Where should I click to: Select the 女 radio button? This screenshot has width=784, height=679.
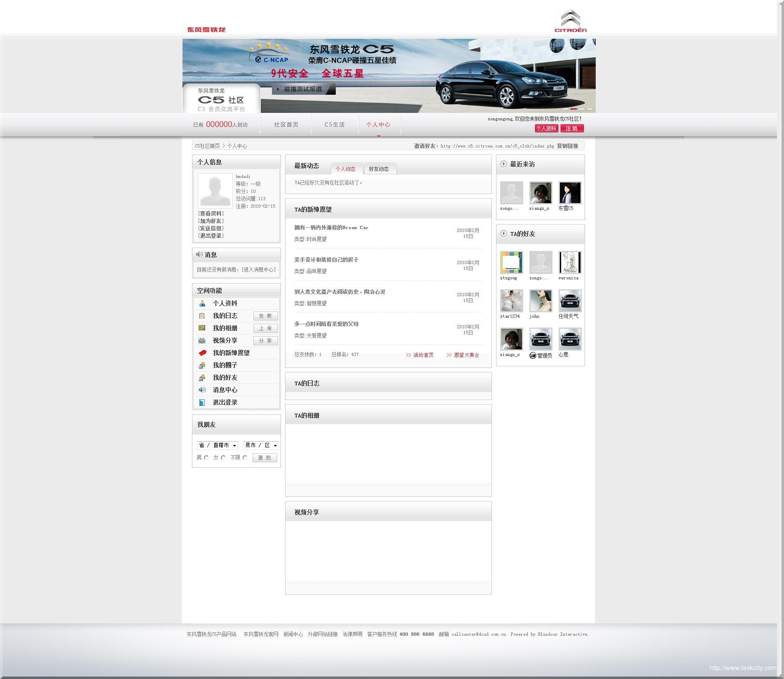[x=223, y=458]
